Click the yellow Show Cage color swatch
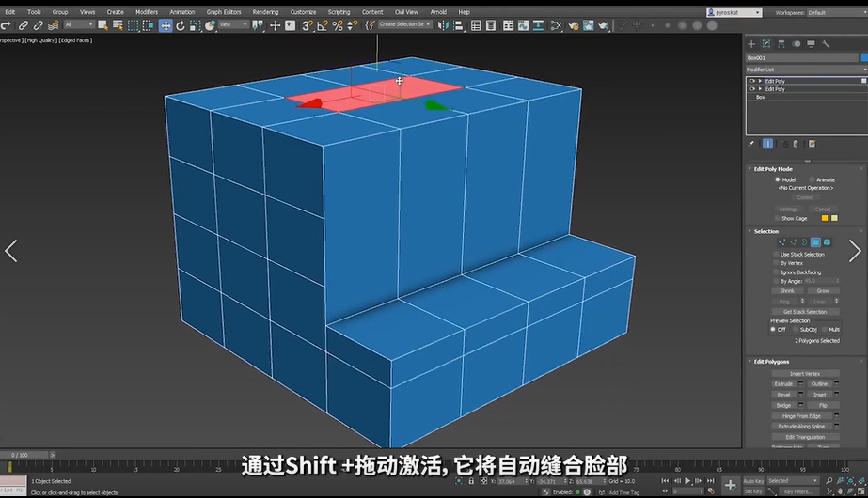Image resolution: width=868 pixels, height=498 pixels. [834, 218]
